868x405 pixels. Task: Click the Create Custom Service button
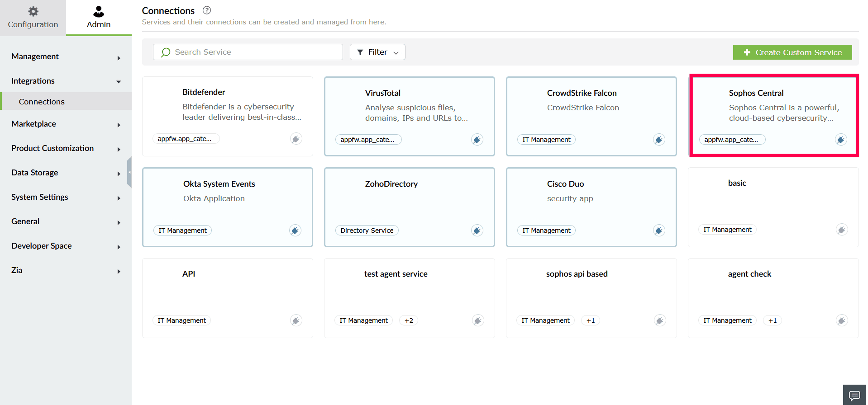click(x=792, y=52)
